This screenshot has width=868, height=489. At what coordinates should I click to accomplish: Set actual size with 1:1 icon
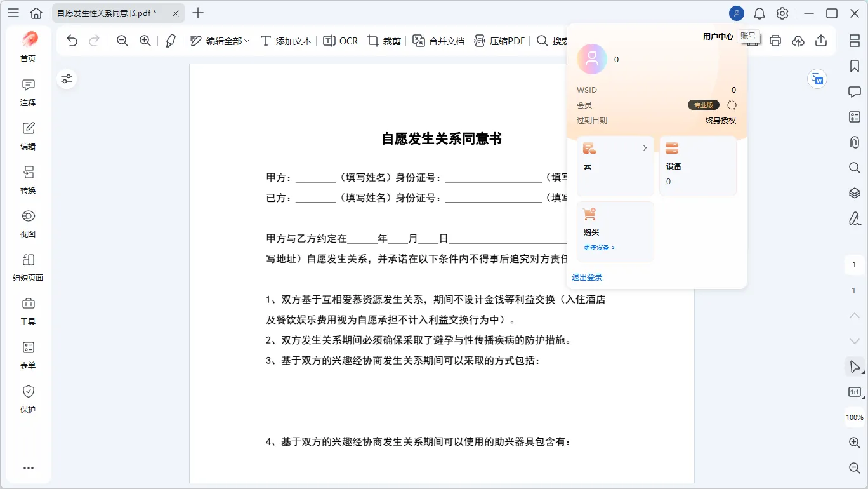855,392
